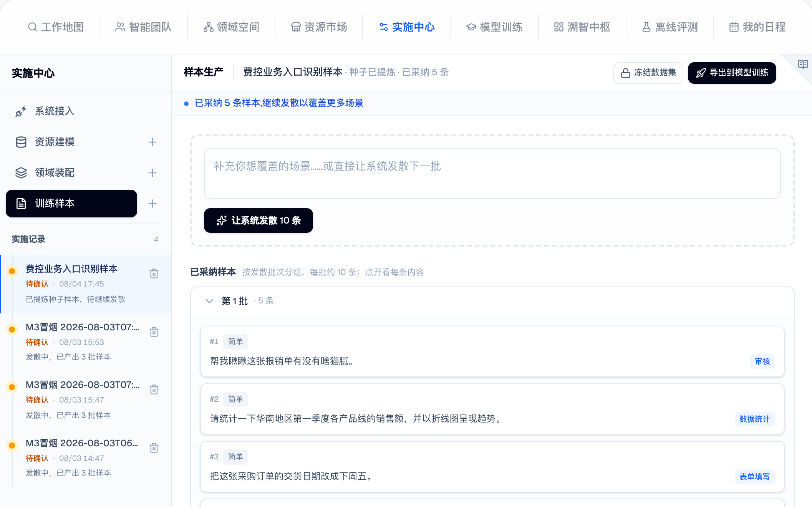Click the 样本生产 heading
812x507 pixels.
click(x=204, y=72)
